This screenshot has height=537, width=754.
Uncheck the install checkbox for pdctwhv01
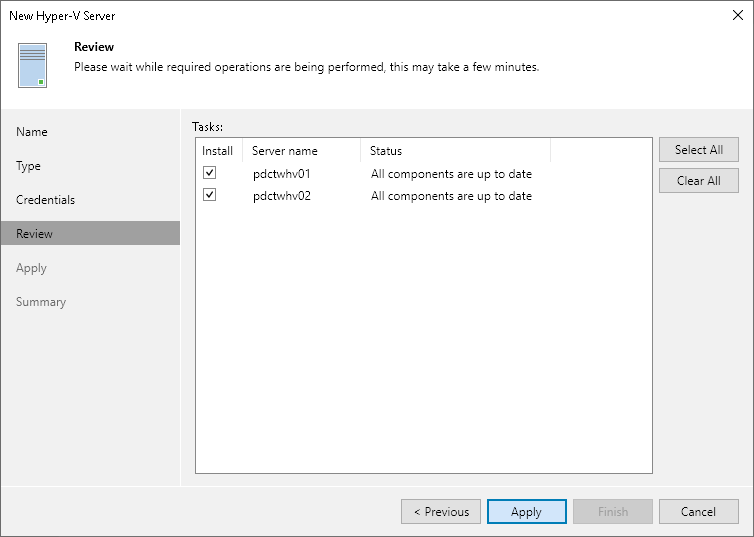coord(209,173)
